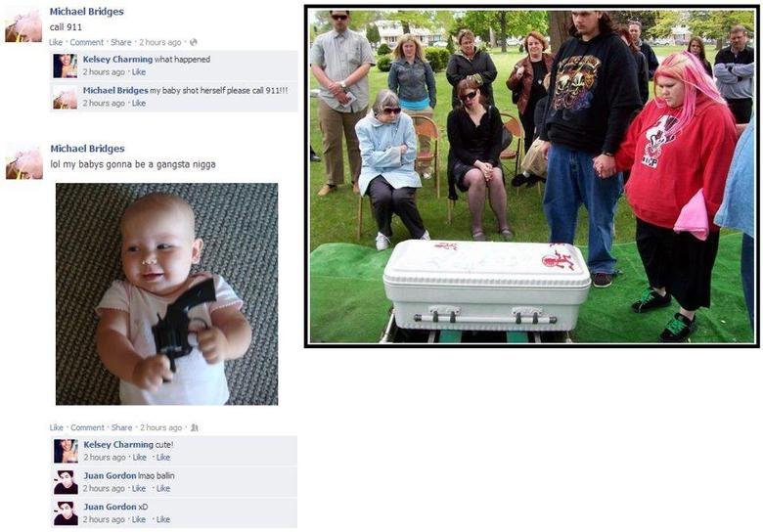Click Kelsey Charming's avatar beside "cute!"
Screen dimensions: 763x532
tap(66, 451)
